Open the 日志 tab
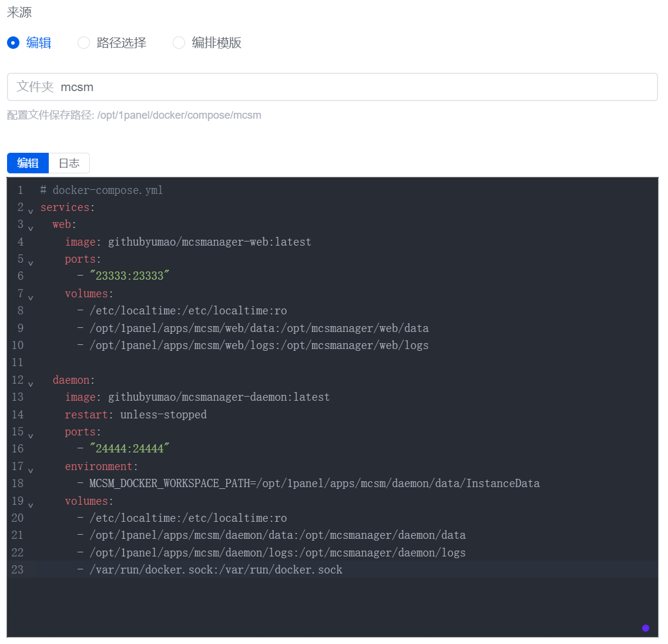Image resolution: width=668 pixels, height=644 pixels. point(69,163)
